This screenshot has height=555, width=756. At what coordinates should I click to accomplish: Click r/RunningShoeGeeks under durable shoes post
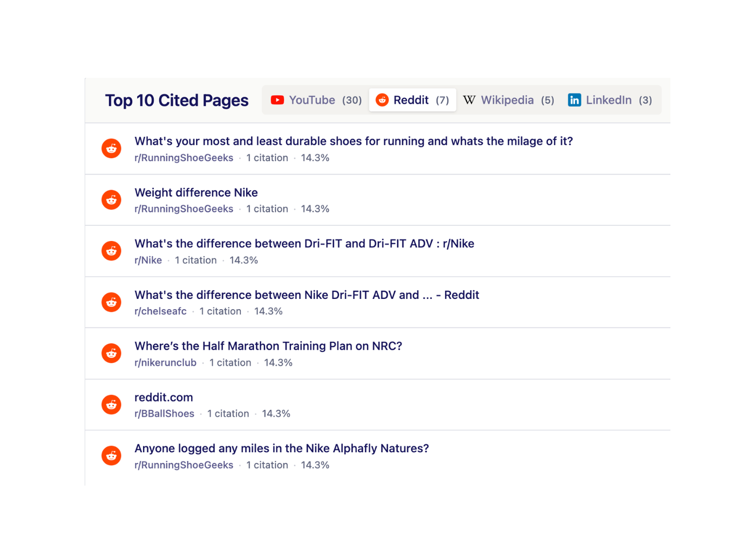pyautogui.click(x=184, y=158)
